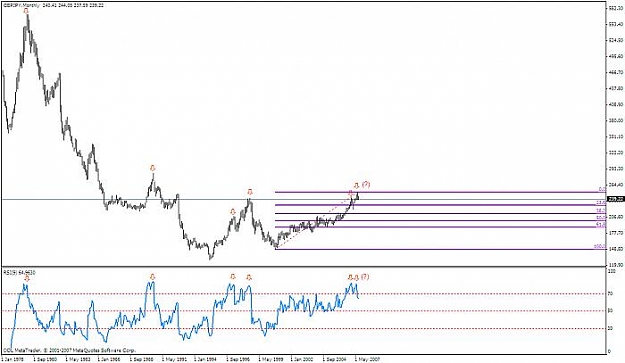Screen dimensions: 625x363
Task: Click the (?) annotation in the RSI panel
Action: click(x=365, y=277)
